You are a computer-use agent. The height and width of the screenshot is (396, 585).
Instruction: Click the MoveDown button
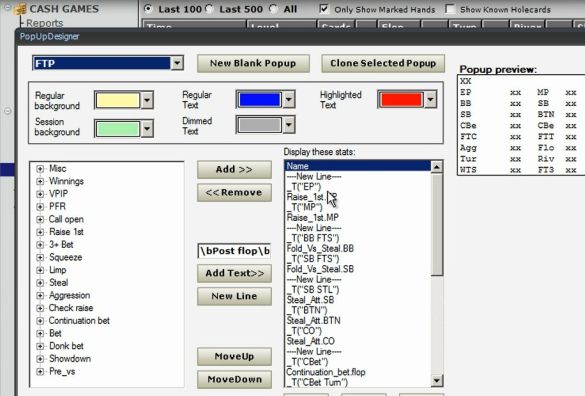(x=234, y=380)
